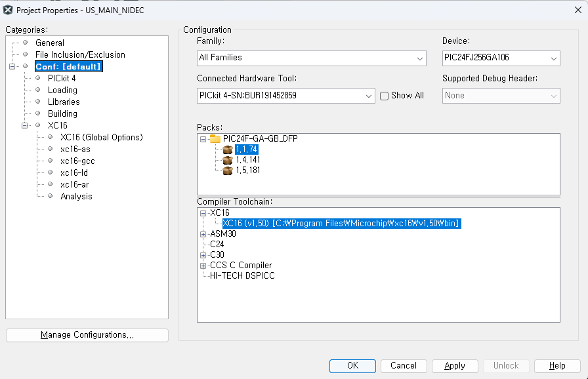The image size is (588, 379).
Task: Select the XC16 category label
Action: 57,125
